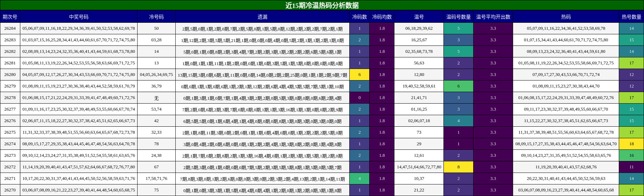
Task: Select period number 26270
Action: [10, 190]
